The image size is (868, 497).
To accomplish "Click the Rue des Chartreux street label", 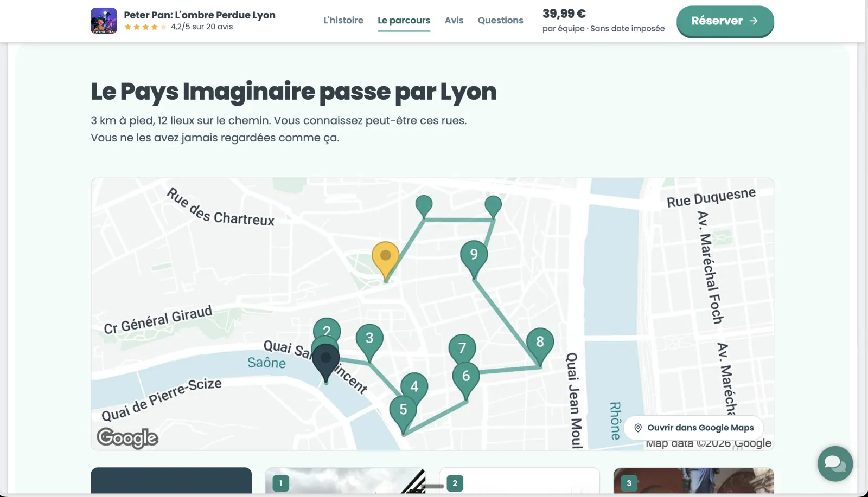I will click(x=220, y=207).
